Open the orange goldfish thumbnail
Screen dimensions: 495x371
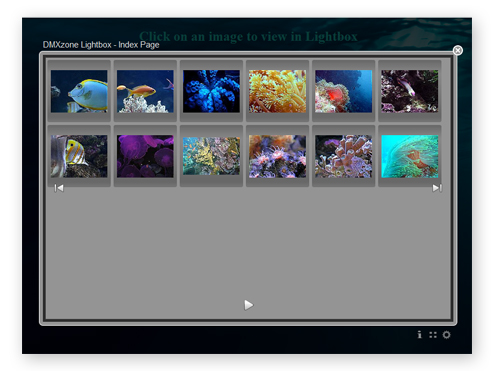(145, 91)
